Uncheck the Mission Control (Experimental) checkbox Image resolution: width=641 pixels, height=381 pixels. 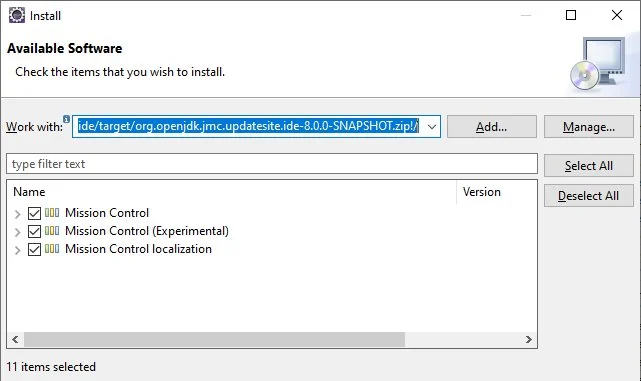click(34, 231)
